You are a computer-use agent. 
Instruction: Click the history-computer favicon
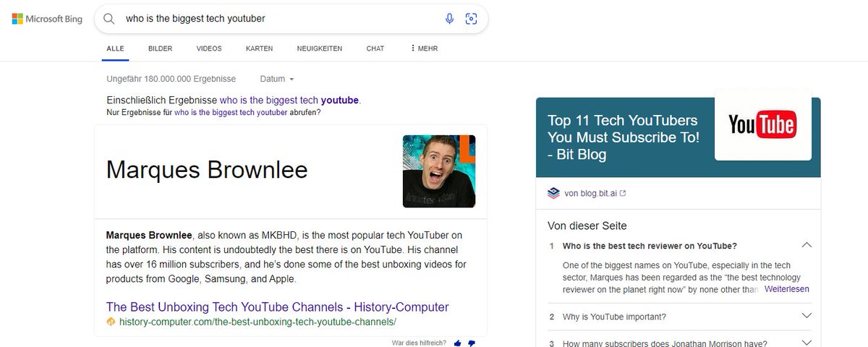[x=111, y=322]
